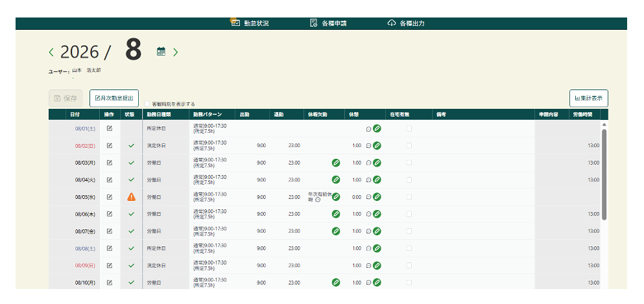This screenshot has width=644, height=304.
Task: Click green pencil in 休暇欠勤 column for 08/04
Action: pos(336,180)
